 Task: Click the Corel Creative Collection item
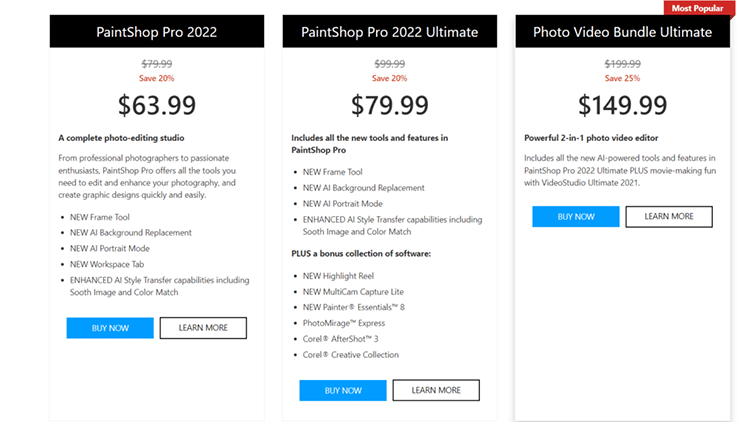pos(353,355)
